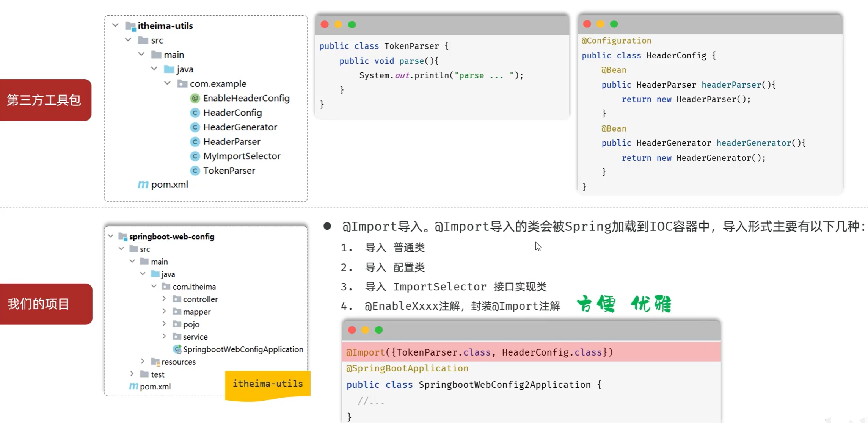Click red dot on SpringbootWebConfig2Application window

[352, 330]
